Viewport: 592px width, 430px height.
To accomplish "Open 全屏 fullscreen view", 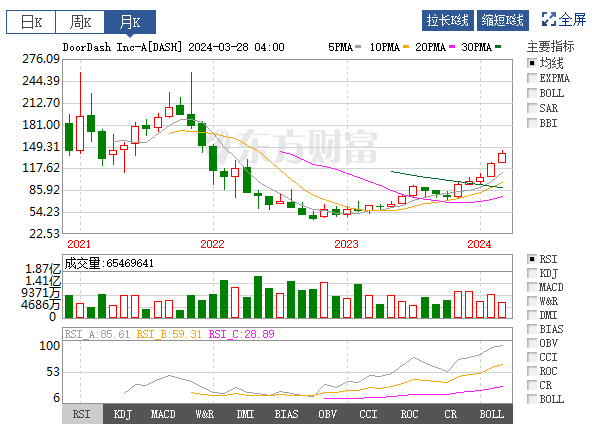I will pyautogui.click(x=564, y=19).
